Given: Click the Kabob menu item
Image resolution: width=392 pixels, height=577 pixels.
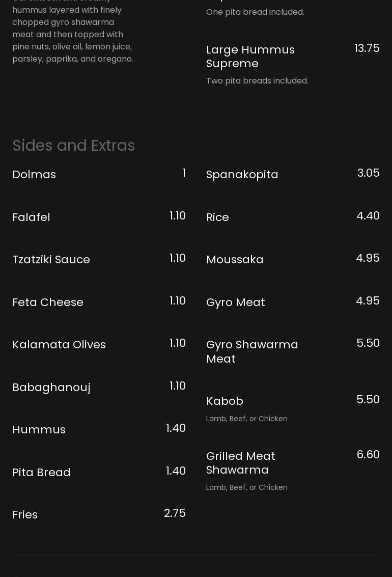Looking at the screenshot, I should coord(225,401).
